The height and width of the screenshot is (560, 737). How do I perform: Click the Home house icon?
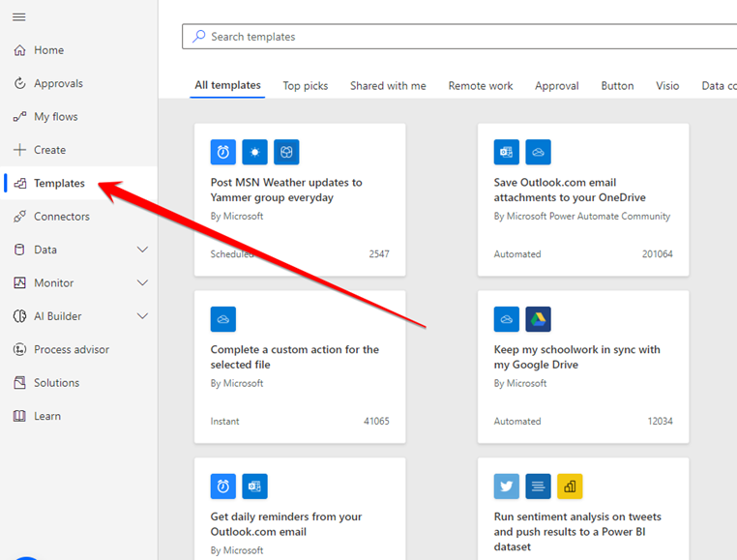[19, 50]
